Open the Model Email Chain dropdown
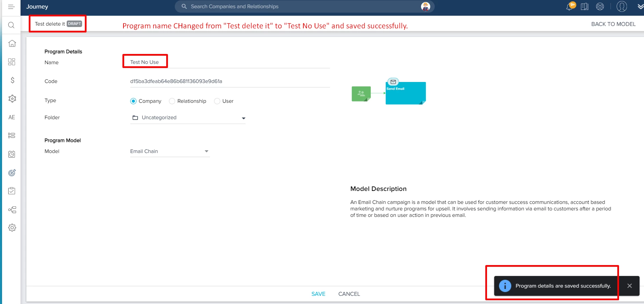Viewport: 644px width, 304px height. [x=170, y=151]
